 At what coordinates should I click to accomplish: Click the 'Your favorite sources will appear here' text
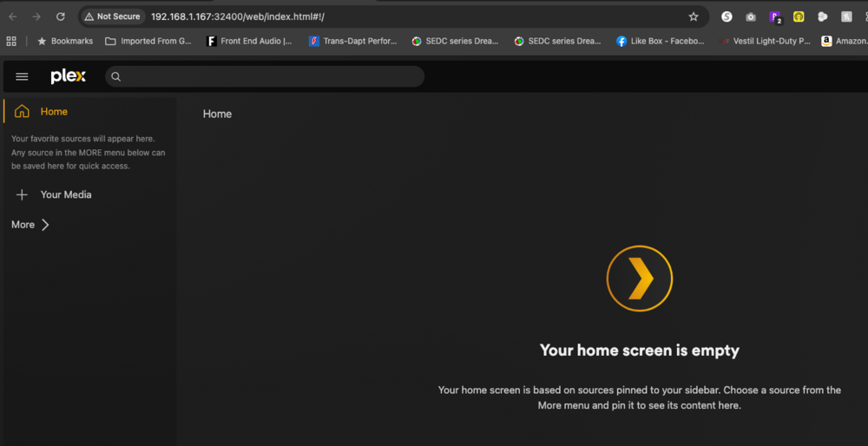coord(83,139)
